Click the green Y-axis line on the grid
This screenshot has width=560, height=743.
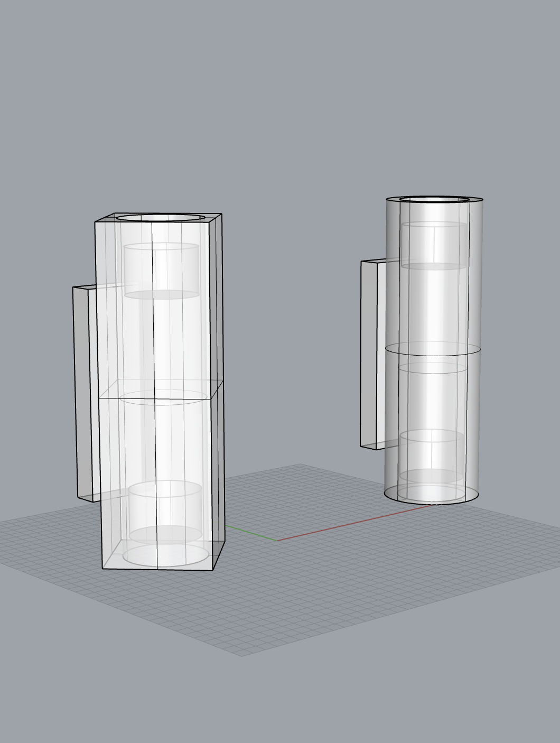click(251, 533)
